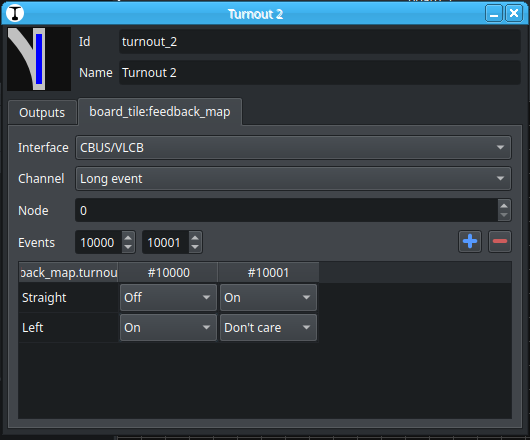Screen dimensions: 530x440
Task: Increment the 10000 event spinner
Action: (128, 238)
